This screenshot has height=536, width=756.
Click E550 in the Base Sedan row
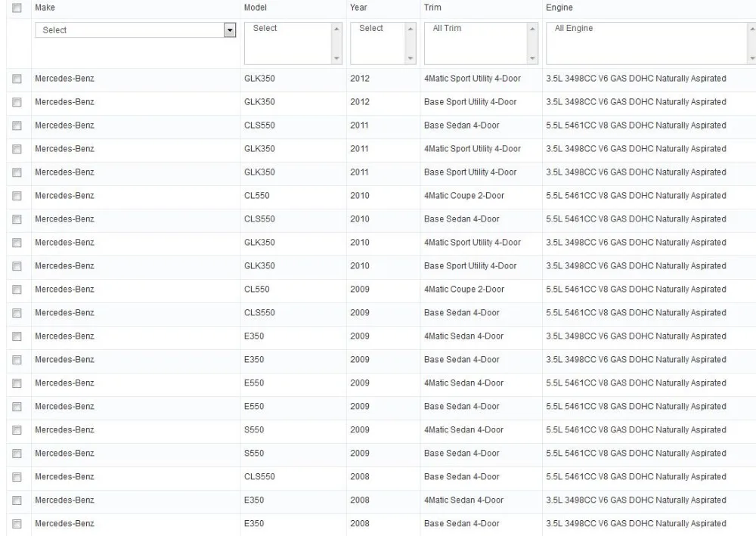click(x=254, y=406)
